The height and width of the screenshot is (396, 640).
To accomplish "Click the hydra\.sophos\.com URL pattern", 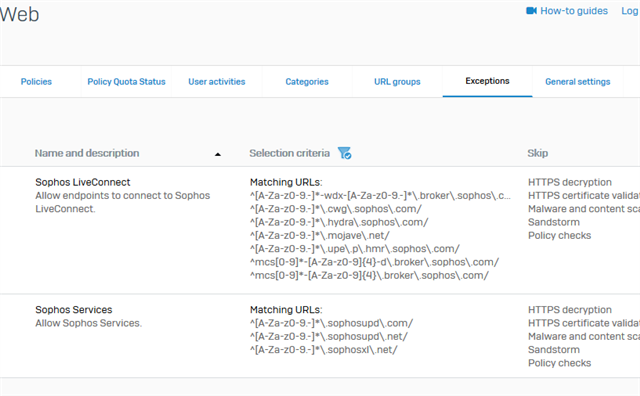I will pos(339,222).
